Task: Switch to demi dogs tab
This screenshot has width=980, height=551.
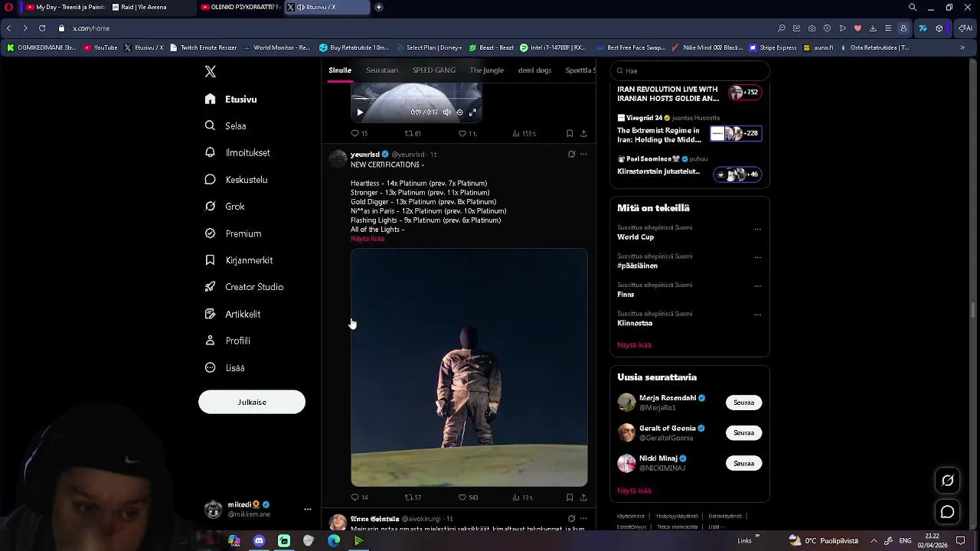Action: point(534,70)
